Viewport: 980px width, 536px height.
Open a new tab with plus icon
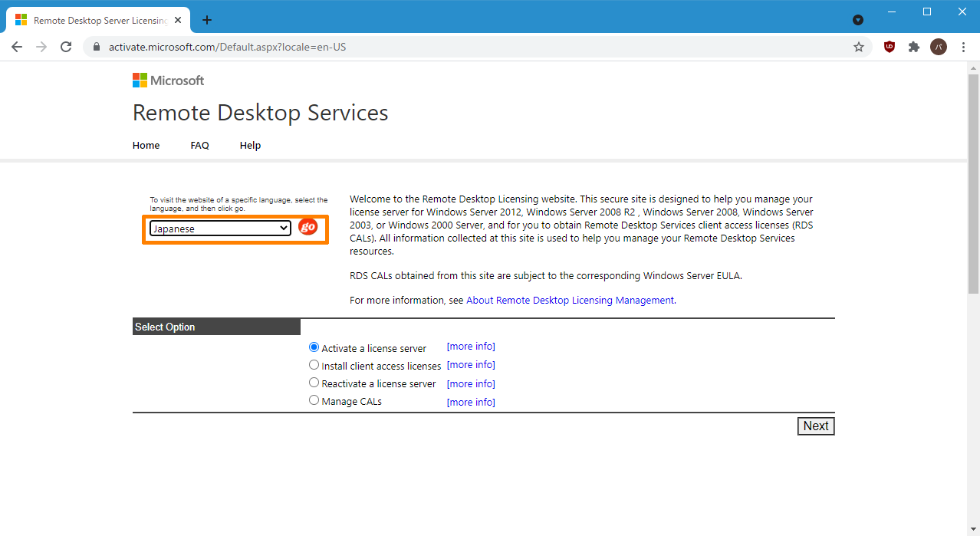tap(207, 20)
